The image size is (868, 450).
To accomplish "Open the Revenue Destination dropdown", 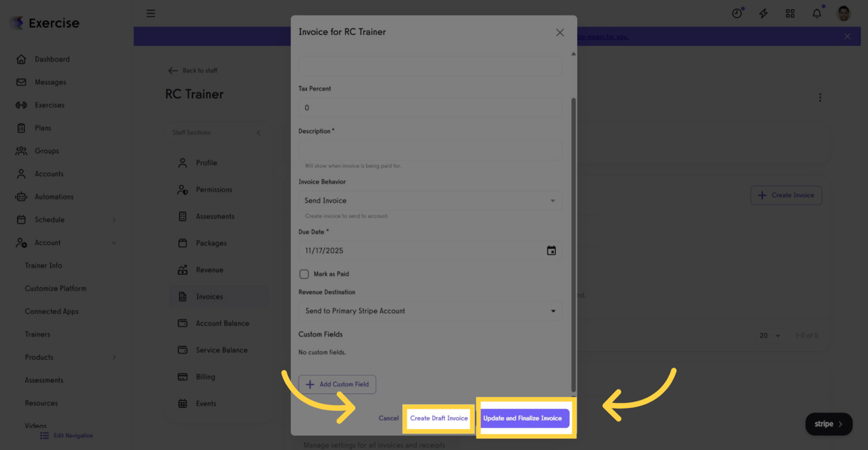I will (430, 311).
